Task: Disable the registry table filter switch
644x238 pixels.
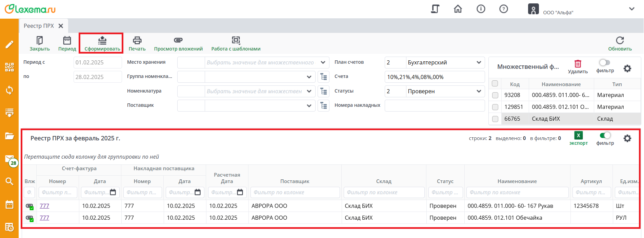Action: pos(605,136)
